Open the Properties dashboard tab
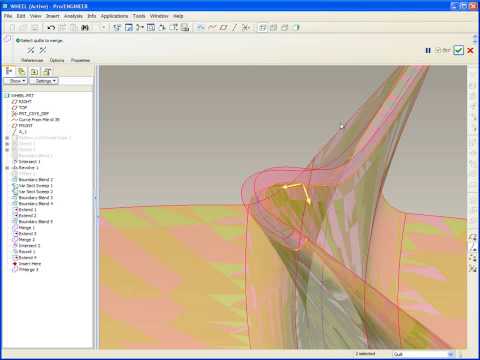 [x=80, y=60]
